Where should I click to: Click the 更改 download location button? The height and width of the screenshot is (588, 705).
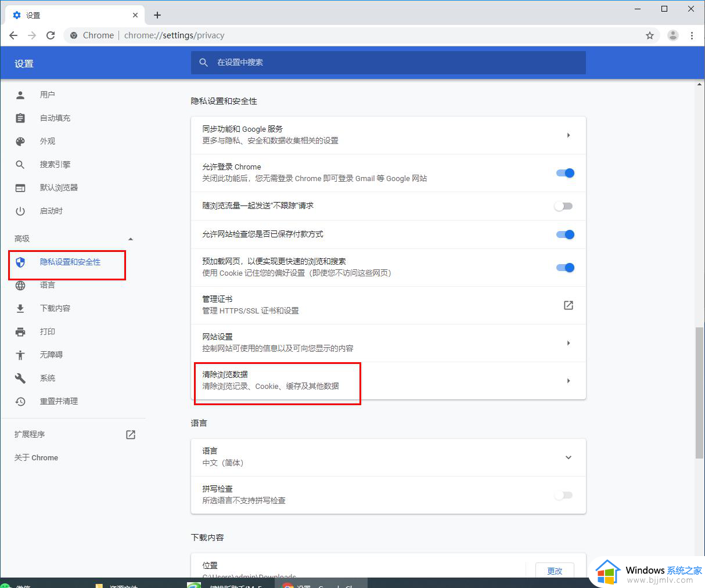click(x=555, y=571)
